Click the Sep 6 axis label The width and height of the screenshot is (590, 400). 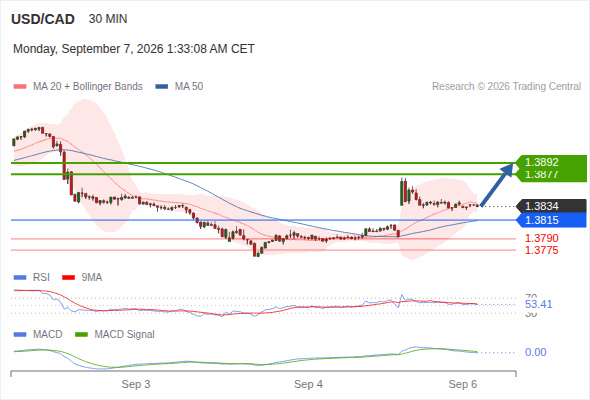click(463, 384)
